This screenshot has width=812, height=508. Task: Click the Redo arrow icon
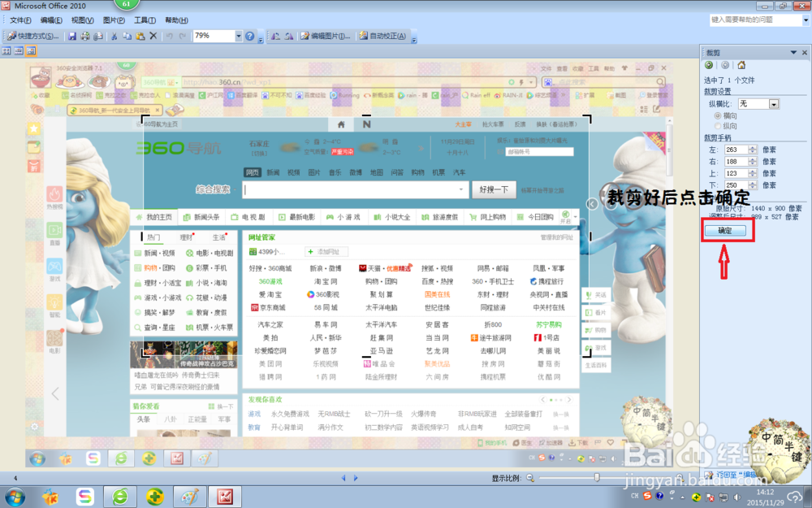pyautogui.click(x=182, y=36)
